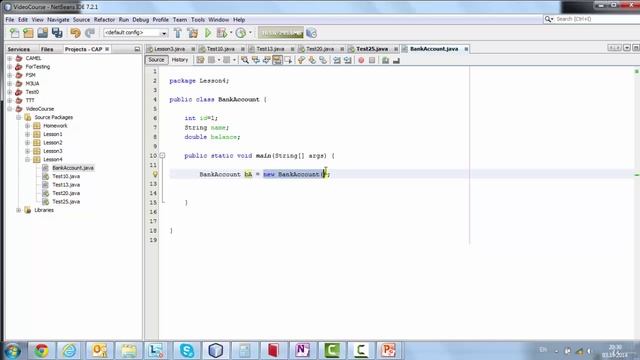Switch to the Files tab
640x360 pixels.
tap(47, 49)
